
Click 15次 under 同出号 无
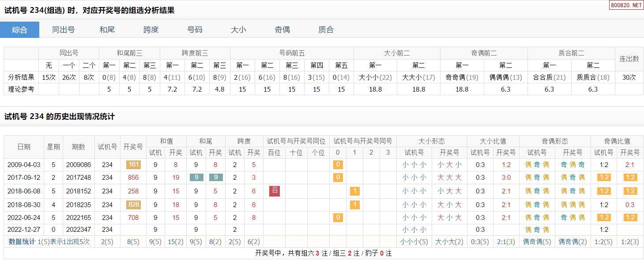point(49,77)
